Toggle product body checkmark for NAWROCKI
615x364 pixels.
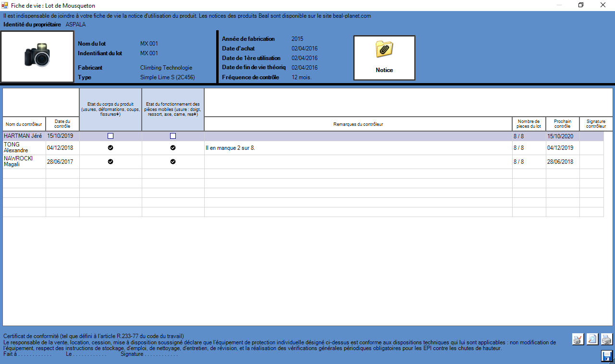(111, 162)
